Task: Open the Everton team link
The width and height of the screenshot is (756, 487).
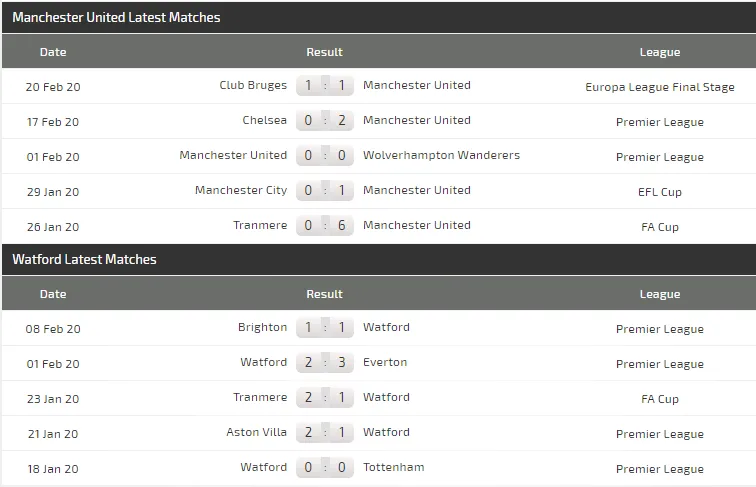Action: [x=385, y=363]
